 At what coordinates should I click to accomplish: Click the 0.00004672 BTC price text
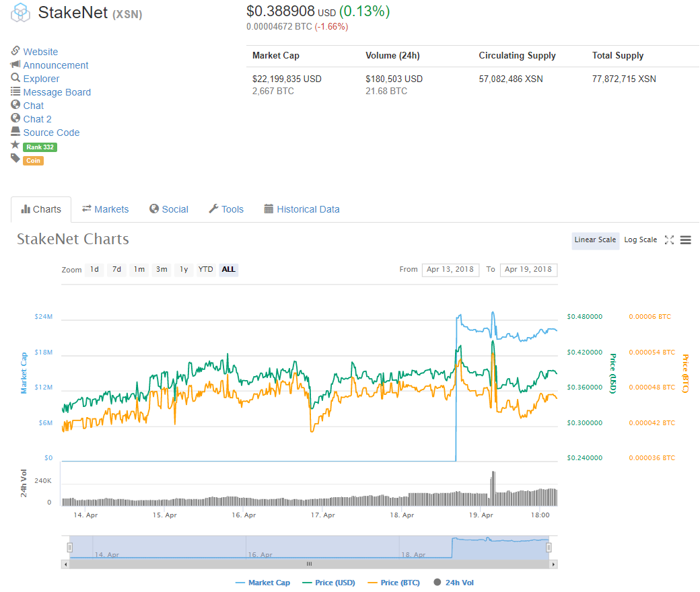click(279, 26)
